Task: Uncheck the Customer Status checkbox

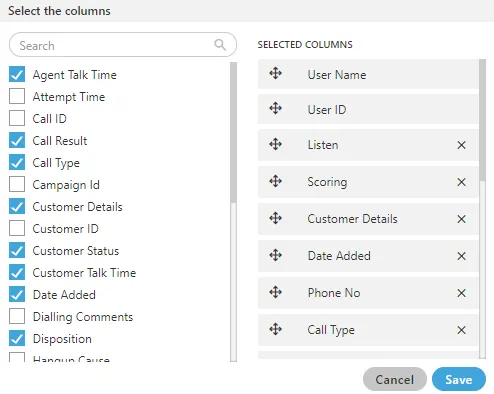Action: pyautogui.click(x=17, y=250)
